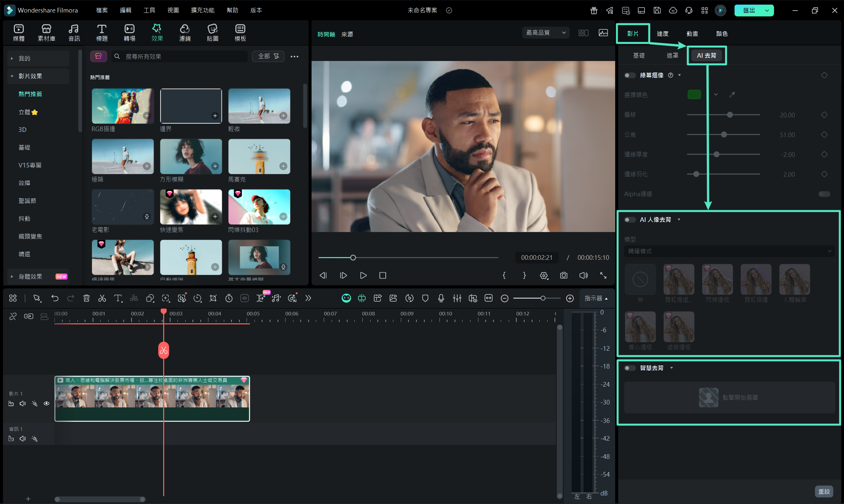Click the green chroma key color swatch
The height and width of the screenshot is (504, 844).
pyautogui.click(x=694, y=95)
